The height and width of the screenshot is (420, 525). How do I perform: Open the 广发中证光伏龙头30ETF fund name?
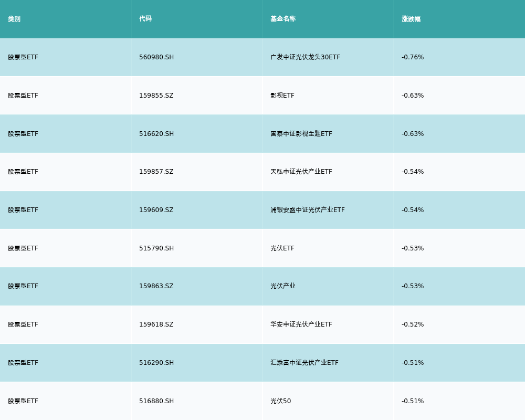point(305,57)
